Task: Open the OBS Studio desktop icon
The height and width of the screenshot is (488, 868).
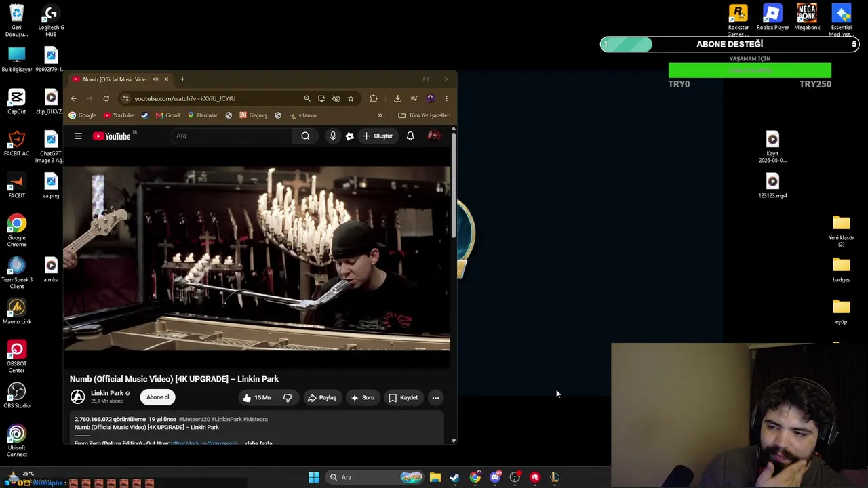Action: (x=17, y=396)
